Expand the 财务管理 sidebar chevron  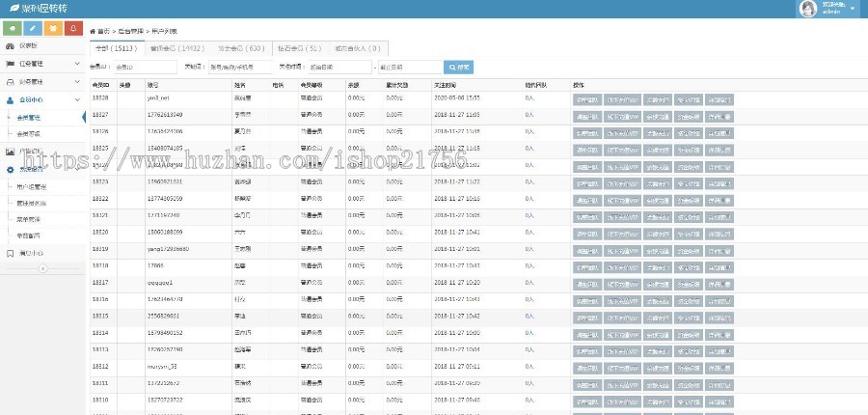(x=77, y=82)
